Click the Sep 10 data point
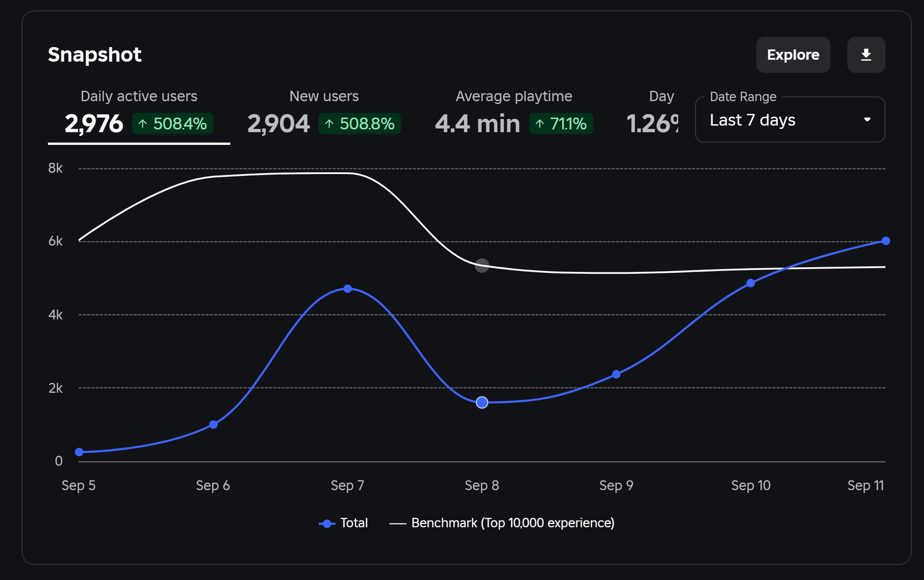The width and height of the screenshot is (924, 580). [750, 283]
